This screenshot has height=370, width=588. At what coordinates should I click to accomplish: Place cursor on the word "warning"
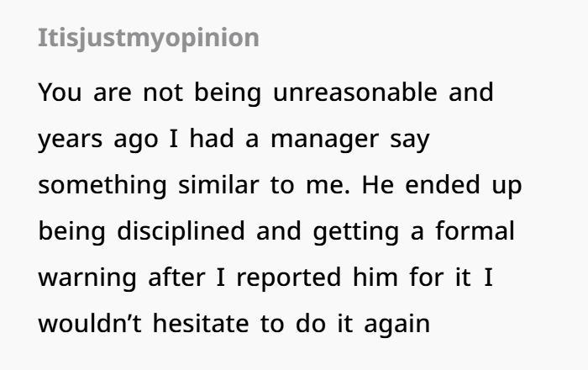coord(87,278)
